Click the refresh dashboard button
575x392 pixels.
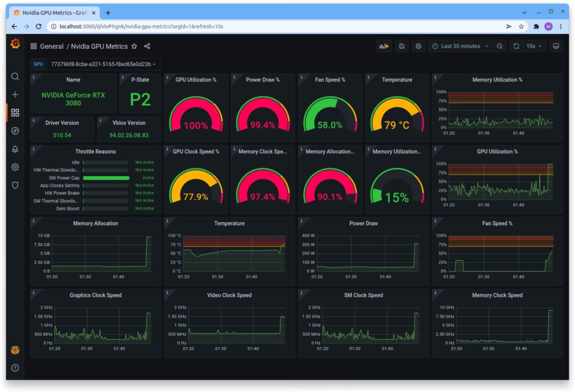[517, 46]
